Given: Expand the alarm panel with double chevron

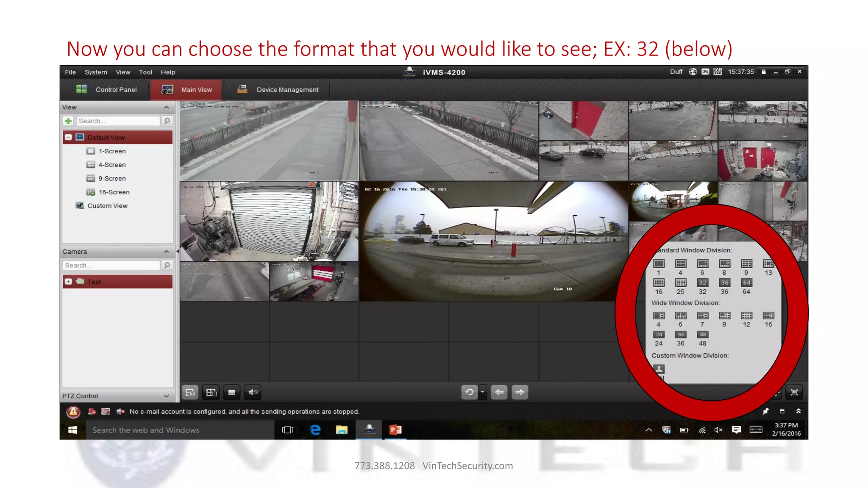Looking at the screenshot, I should pyautogui.click(x=798, y=411).
